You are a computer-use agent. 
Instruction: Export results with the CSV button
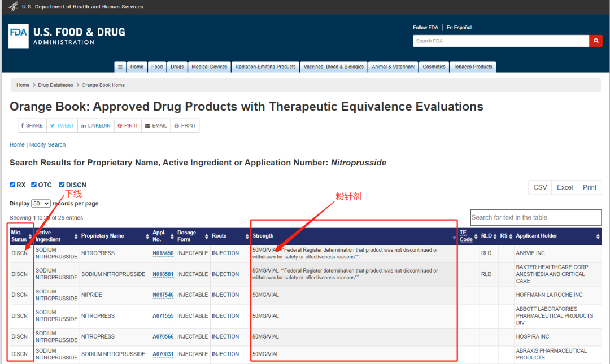point(540,187)
